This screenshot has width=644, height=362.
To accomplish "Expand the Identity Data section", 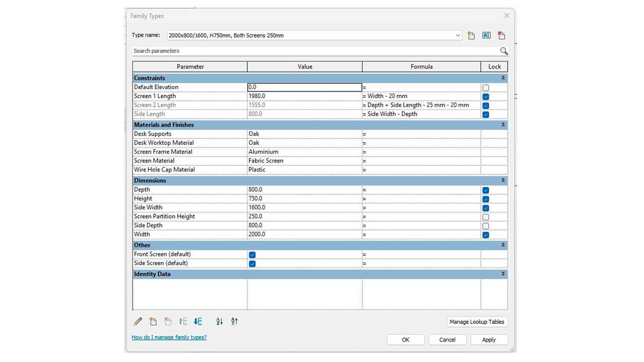I will tap(503, 274).
